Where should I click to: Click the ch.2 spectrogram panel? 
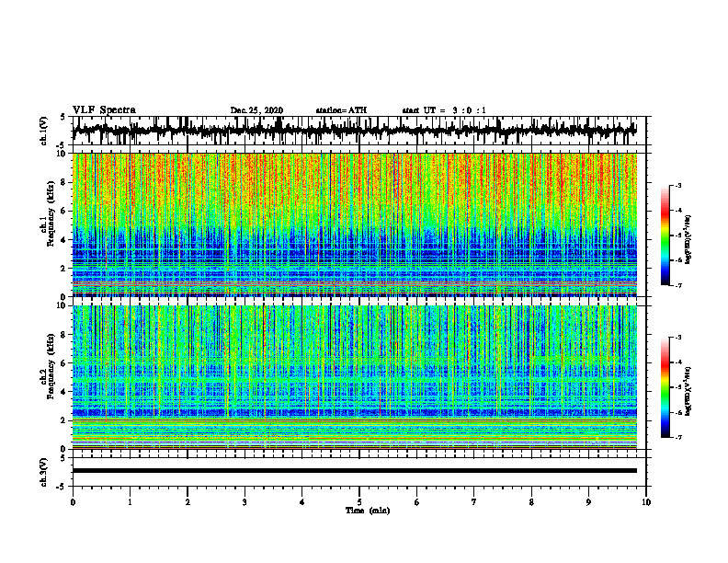click(x=354, y=377)
